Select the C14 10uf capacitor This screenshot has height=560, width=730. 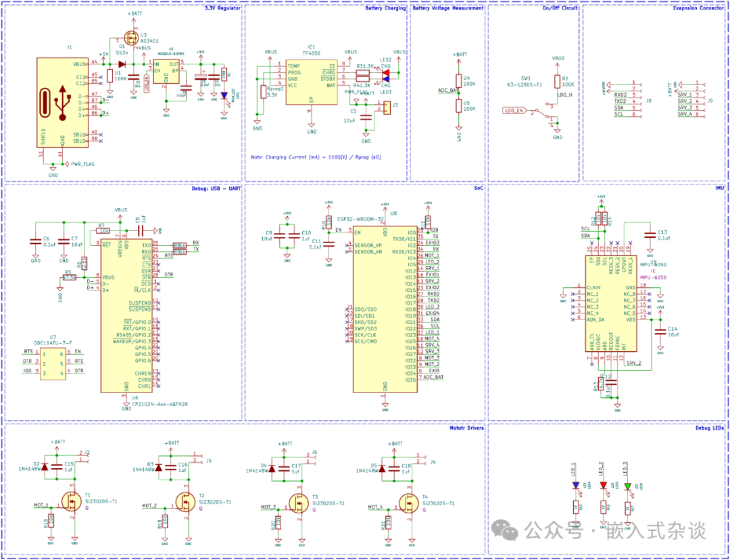tap(660, 332)
